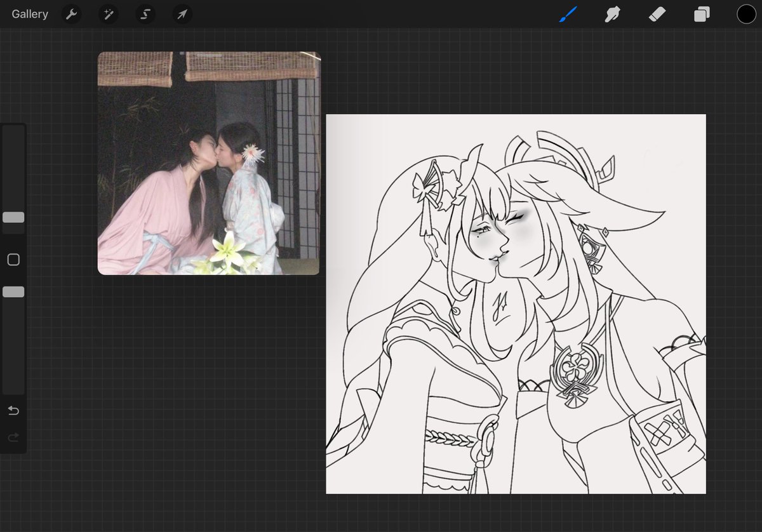Select the Brush tool
762x532 pixels.
coord(567,14)
